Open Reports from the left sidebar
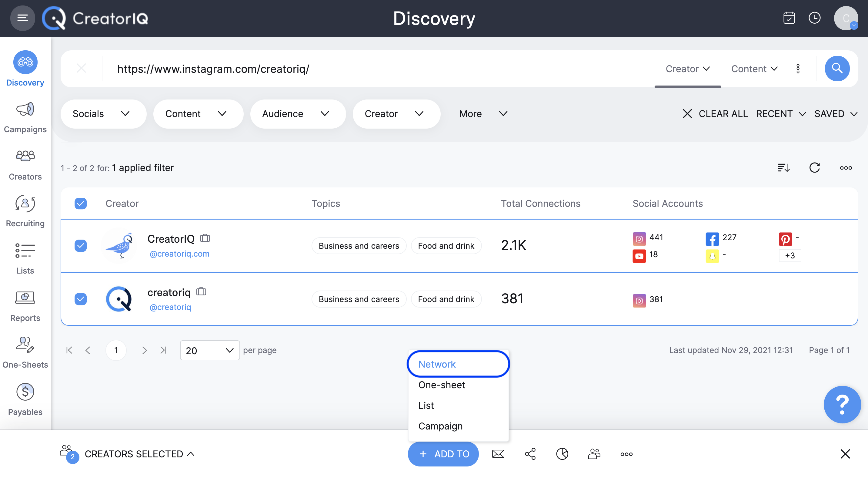This screenshot has width=868, height=478. point(25,298)
